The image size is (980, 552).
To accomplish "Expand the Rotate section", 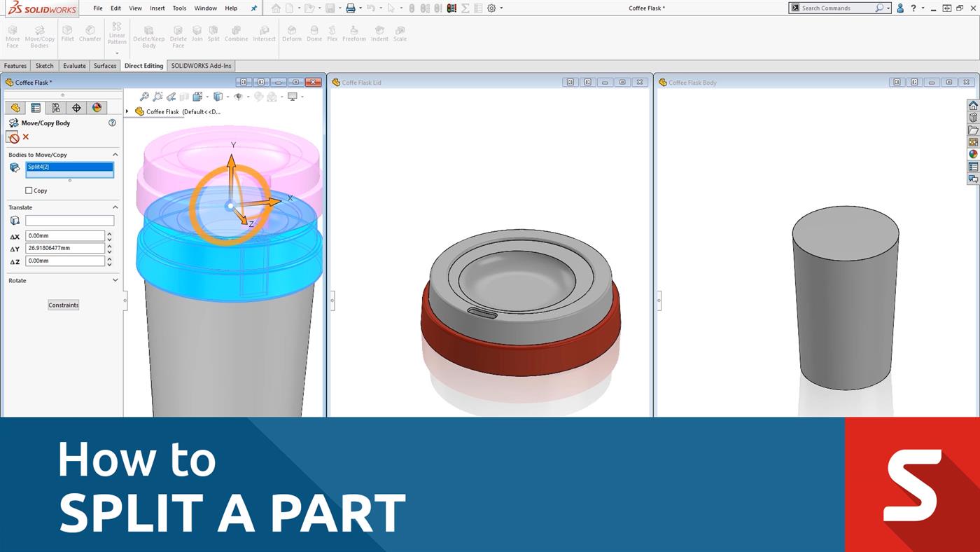I will pyautogui.click(x=115, y=280).
